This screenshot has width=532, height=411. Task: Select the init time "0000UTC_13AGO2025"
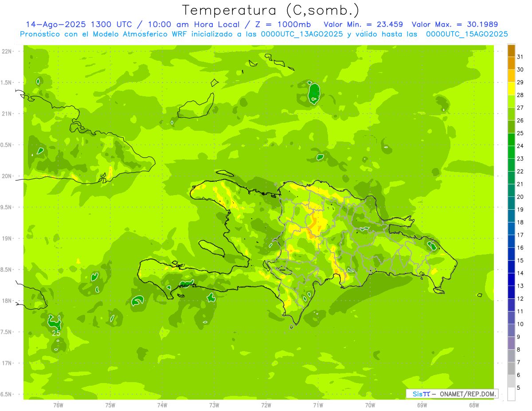click(x=302, y=34)
